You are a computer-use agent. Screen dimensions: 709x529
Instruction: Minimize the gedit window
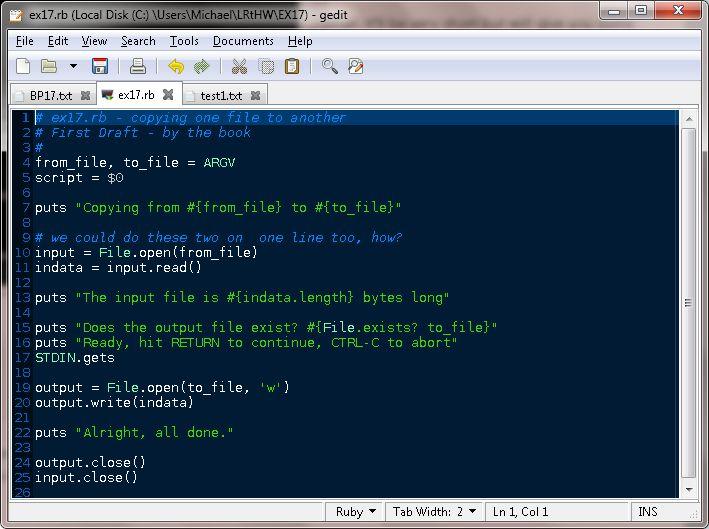pyautogui.click(x=614, y=10)
